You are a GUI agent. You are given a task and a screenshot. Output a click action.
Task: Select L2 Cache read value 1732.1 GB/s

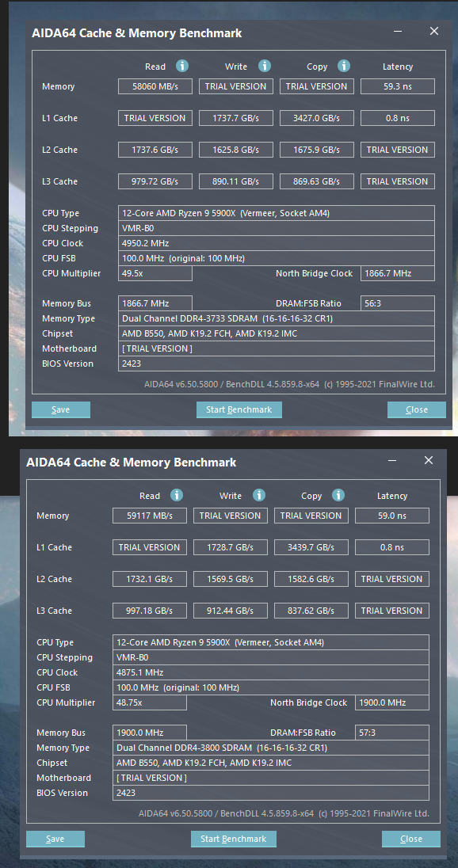[150, 578]
